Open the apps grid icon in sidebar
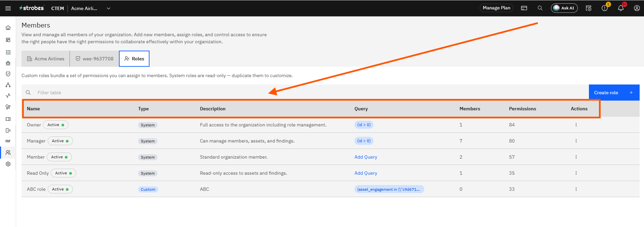 click(x=8, y=52)
